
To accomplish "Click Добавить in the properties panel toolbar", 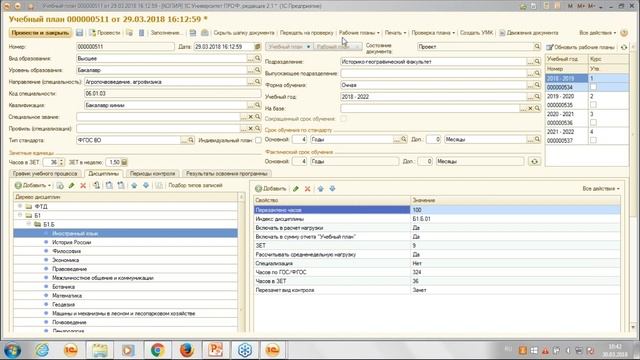I will pos(271,189).
